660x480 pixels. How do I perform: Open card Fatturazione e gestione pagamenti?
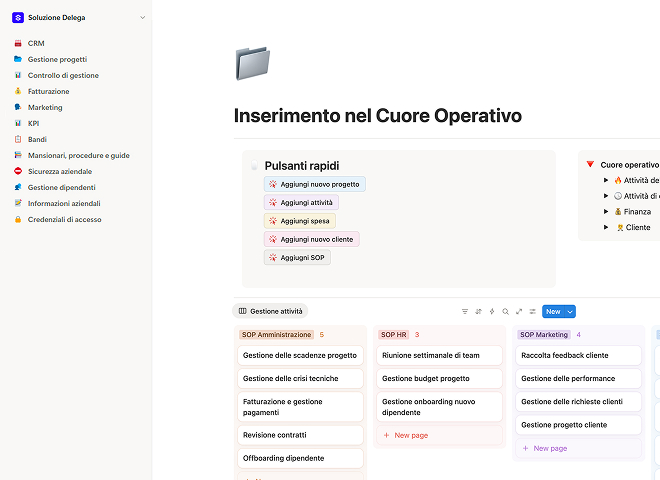pos(300,407)
